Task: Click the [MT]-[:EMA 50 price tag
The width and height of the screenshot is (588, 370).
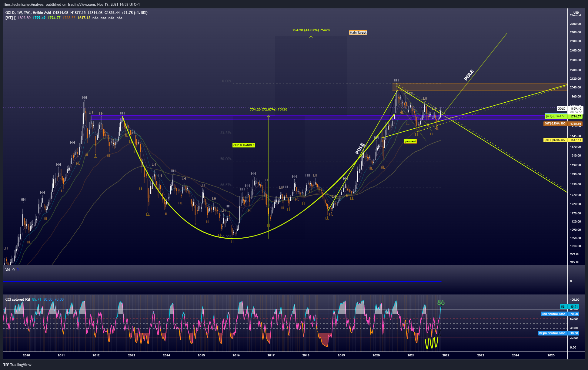Action: tap(563, 116)
